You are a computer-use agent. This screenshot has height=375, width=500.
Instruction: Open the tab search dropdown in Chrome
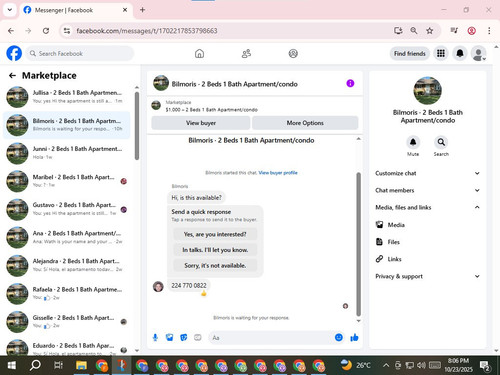[10, 10]
